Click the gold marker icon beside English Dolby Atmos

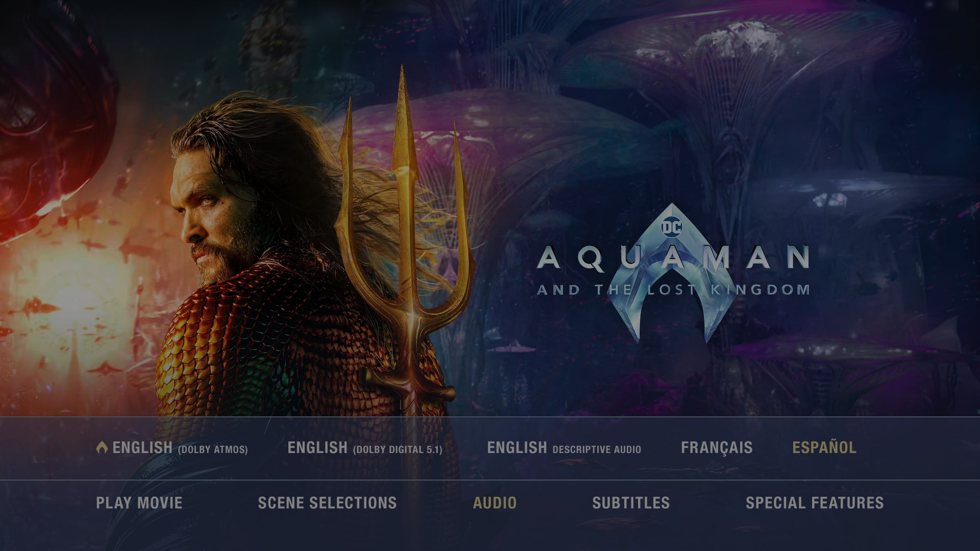tap(102, 448)
